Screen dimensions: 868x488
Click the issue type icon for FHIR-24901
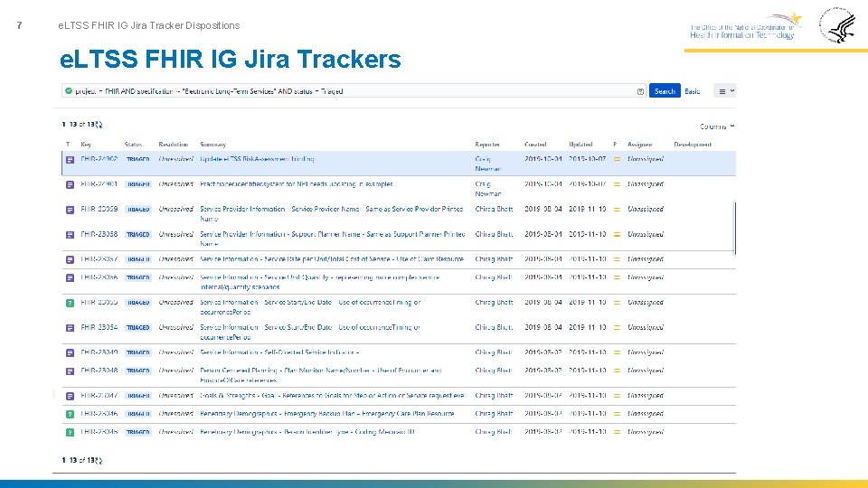pyautogui.click(x=70, y=184)
